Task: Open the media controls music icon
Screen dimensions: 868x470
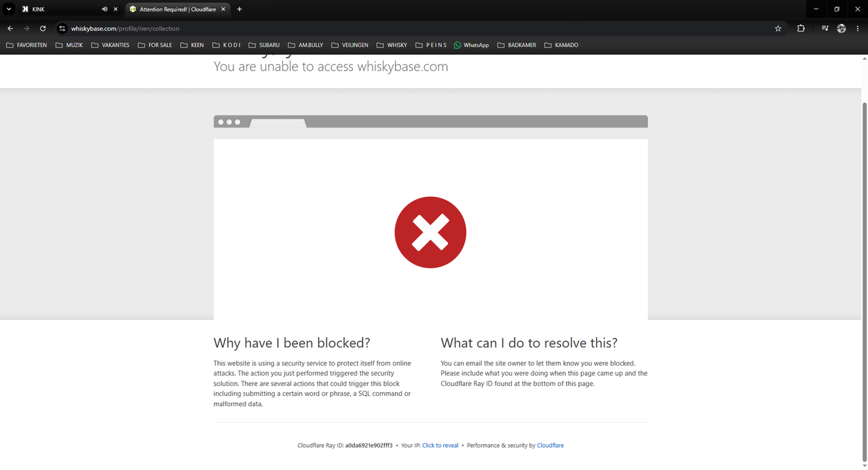Action: [x=825, y=28]
